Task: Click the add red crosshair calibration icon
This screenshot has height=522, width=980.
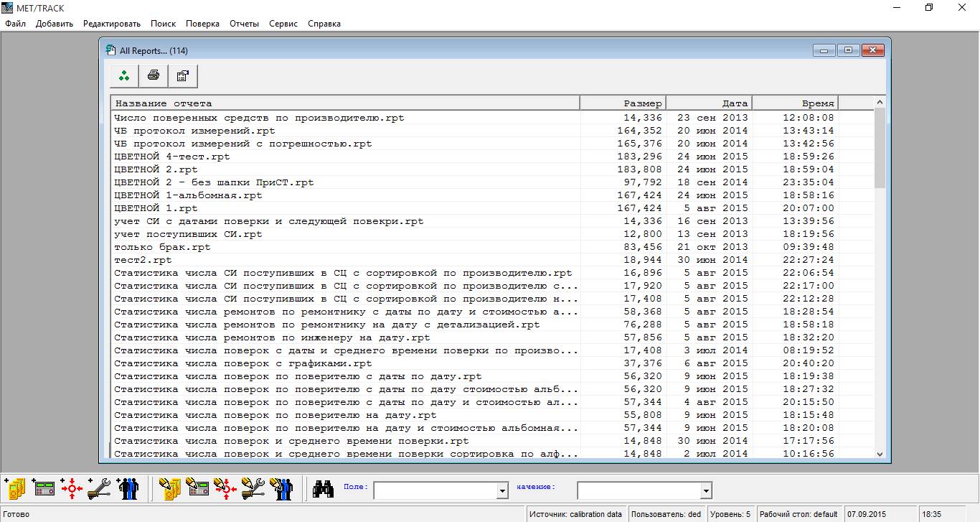Action: [72, 489]
